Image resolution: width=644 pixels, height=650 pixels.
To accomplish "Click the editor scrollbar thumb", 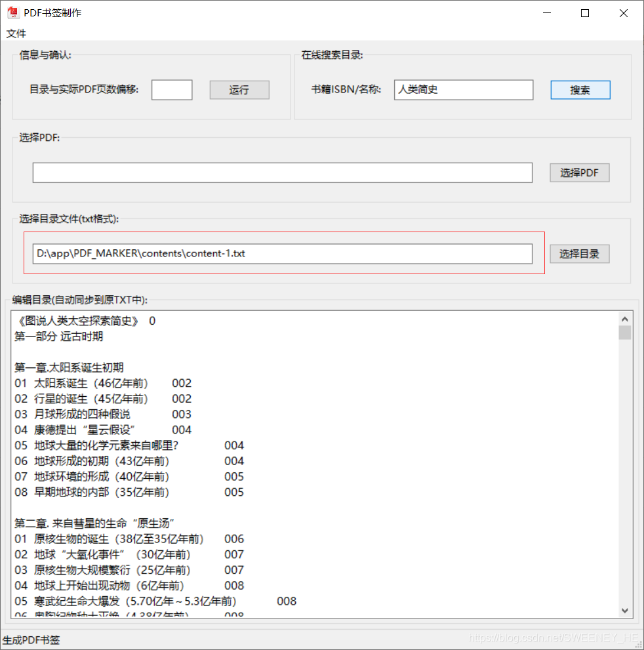I will (625, 333).
